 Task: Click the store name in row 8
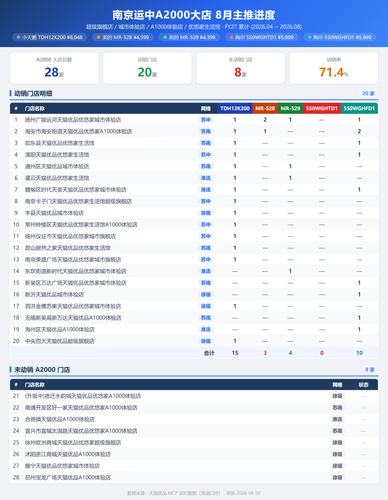[x=78, y=201]
